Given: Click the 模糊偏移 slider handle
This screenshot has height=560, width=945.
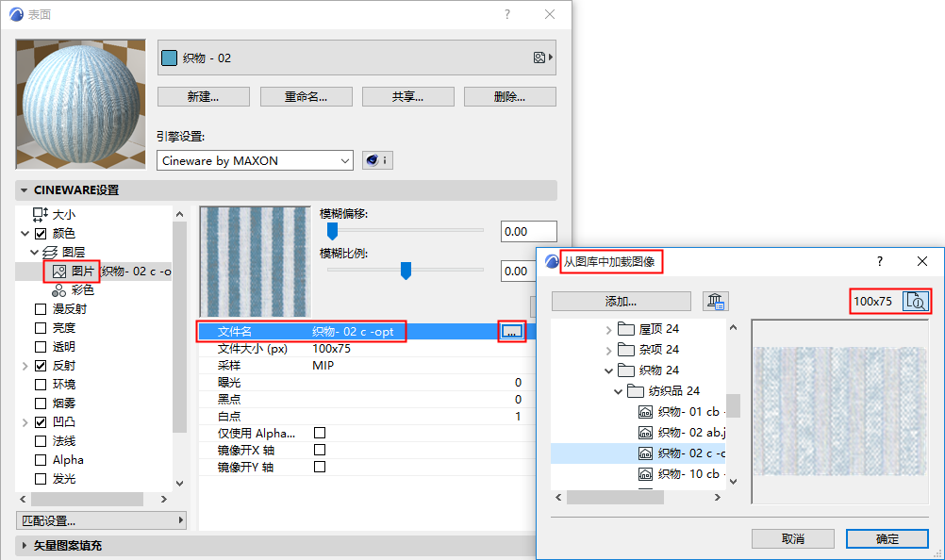Looking at the screenshot, I should pos(332,231).
